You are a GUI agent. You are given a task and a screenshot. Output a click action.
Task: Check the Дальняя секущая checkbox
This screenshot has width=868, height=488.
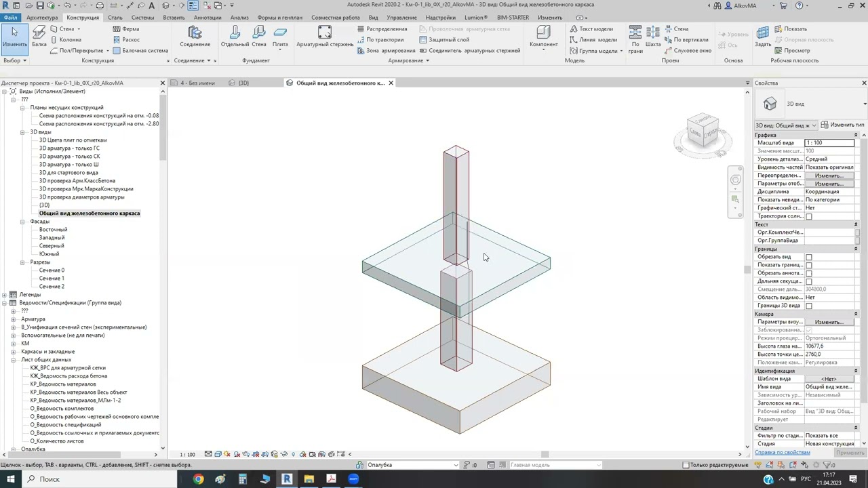point(808,281)
